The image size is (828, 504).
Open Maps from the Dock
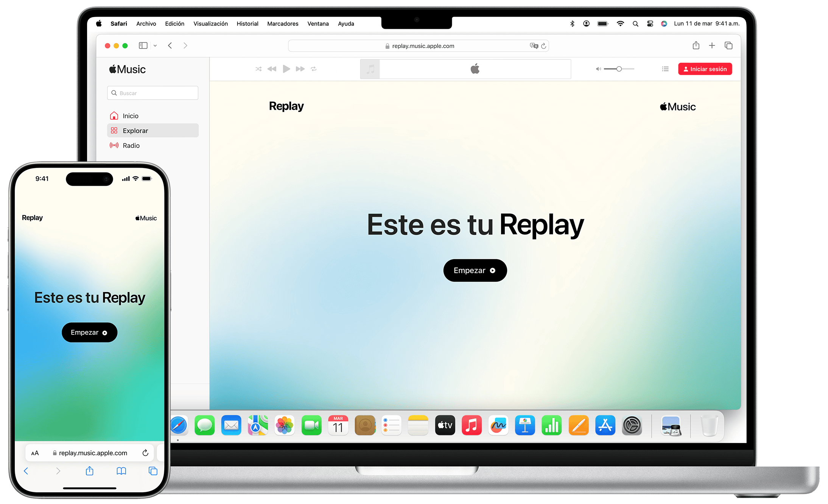[x=258, y=426]
